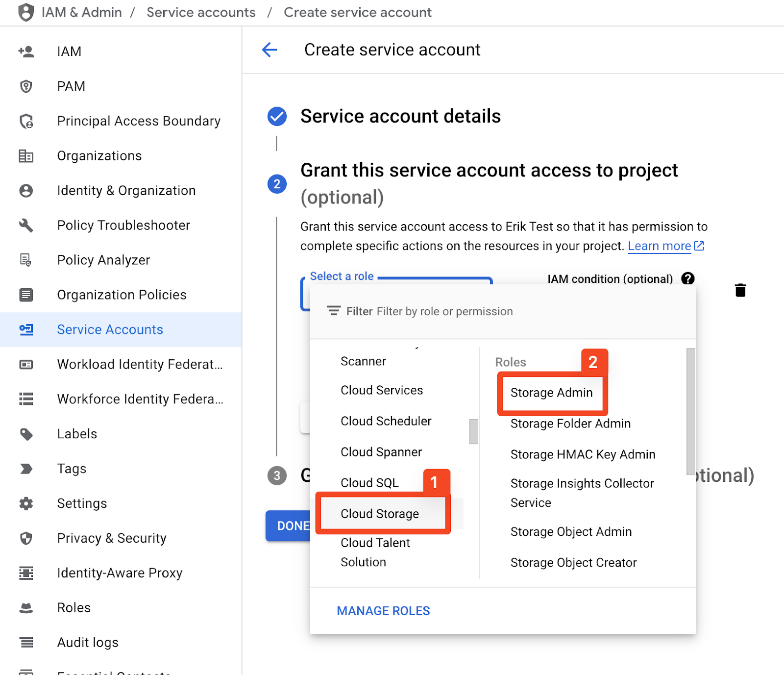Open Organization Policies page
Screen dimensions: 784x675
pos(121,295)
